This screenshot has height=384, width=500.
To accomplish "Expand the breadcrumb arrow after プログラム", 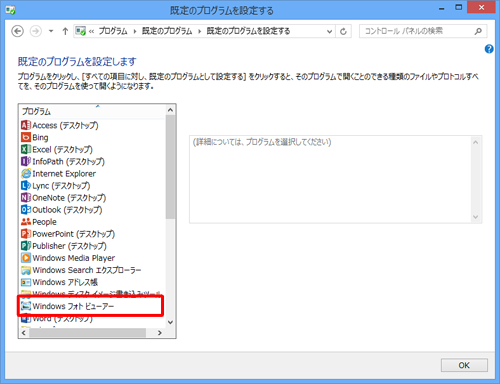I will pyautogui.click(x=135, y=31).
